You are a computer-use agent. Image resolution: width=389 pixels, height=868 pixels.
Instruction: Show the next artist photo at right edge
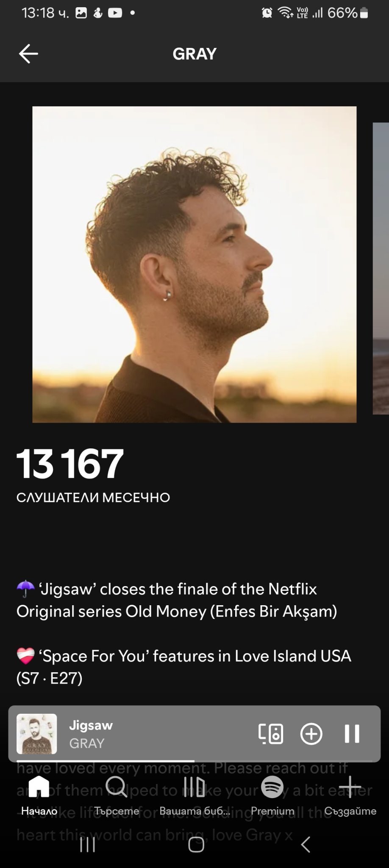coord(381,268)
